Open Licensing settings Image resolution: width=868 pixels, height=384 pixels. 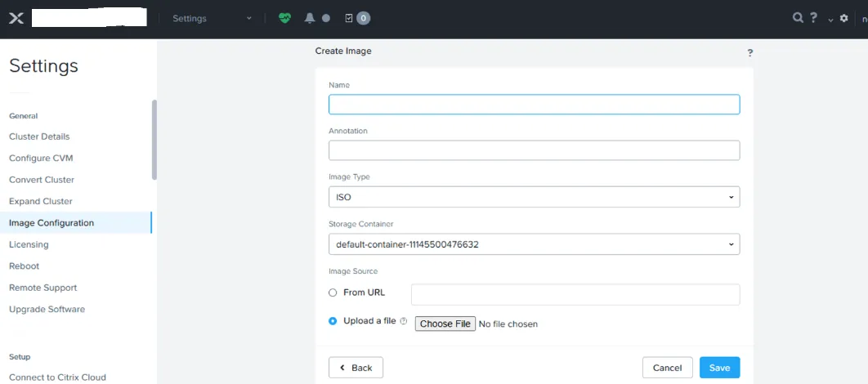29,244
